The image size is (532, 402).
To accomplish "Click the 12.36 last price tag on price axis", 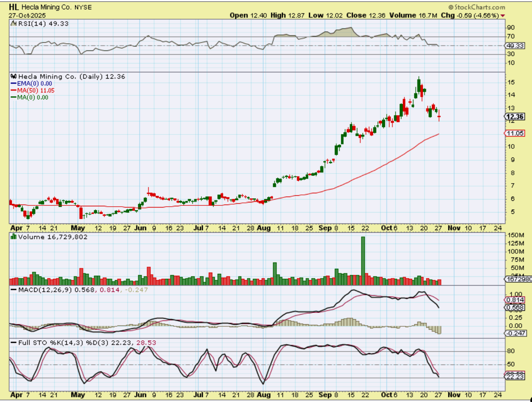I will pos(515,117).
